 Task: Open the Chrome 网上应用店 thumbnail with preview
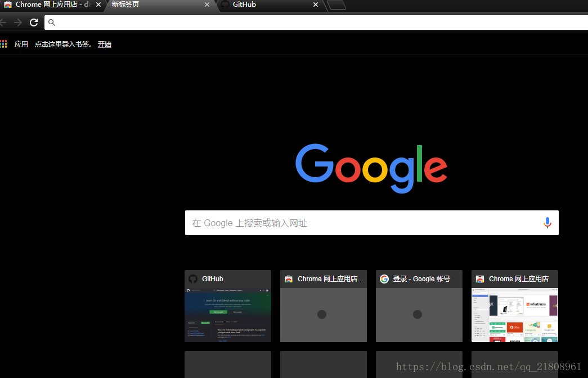(x=514, y=314)
